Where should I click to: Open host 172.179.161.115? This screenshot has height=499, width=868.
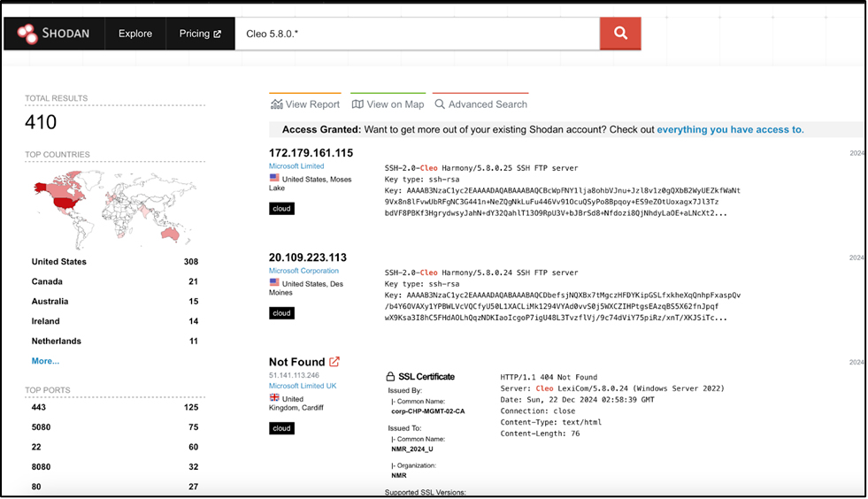point(311,153)
